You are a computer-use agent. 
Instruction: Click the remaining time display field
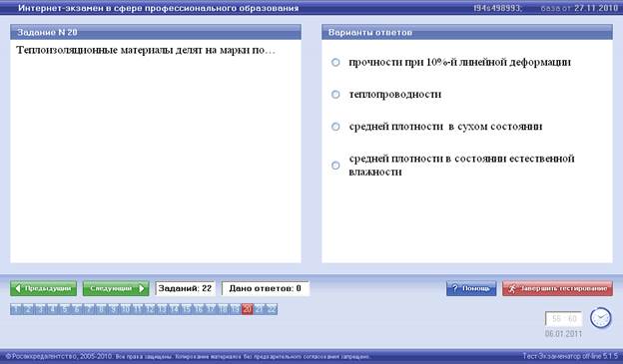tap(564, 319)
